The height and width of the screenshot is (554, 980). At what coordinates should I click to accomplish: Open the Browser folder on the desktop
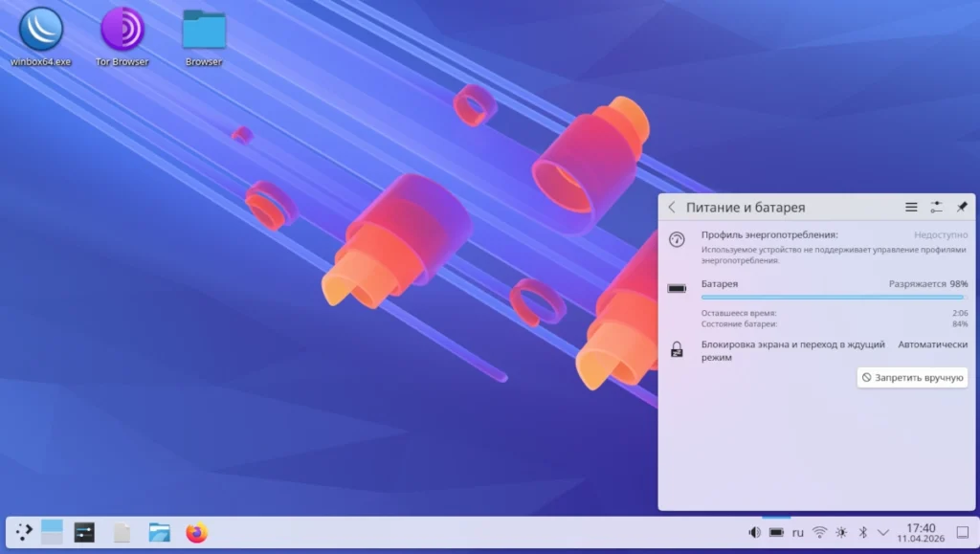click(x=204, y=36)
